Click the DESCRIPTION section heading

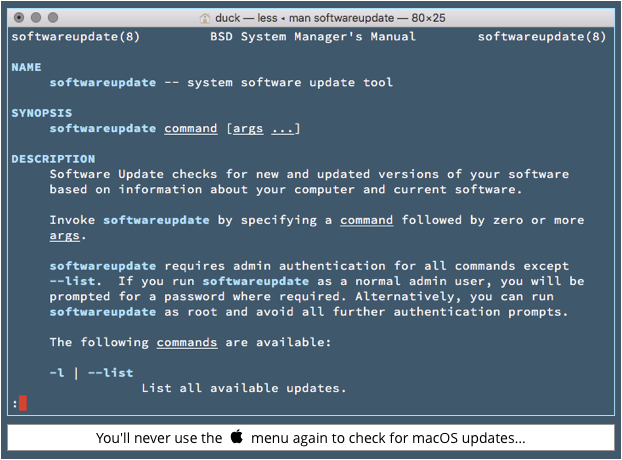click(53, 159)
